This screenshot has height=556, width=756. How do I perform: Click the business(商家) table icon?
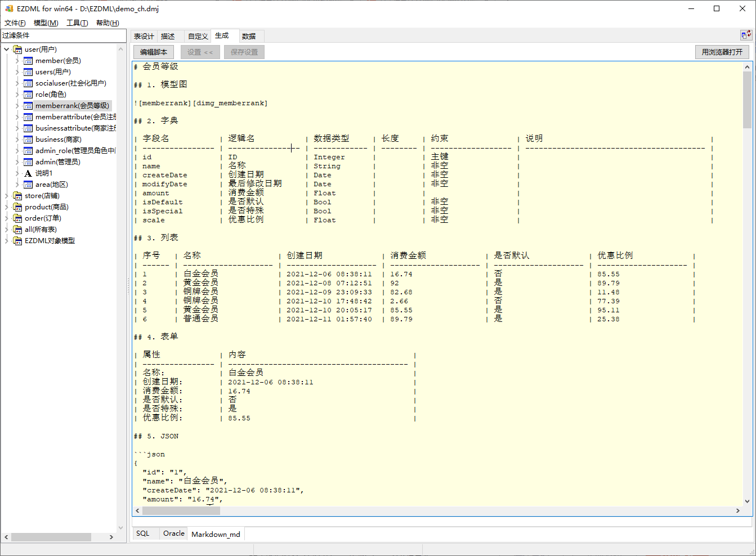coord(28,140)
